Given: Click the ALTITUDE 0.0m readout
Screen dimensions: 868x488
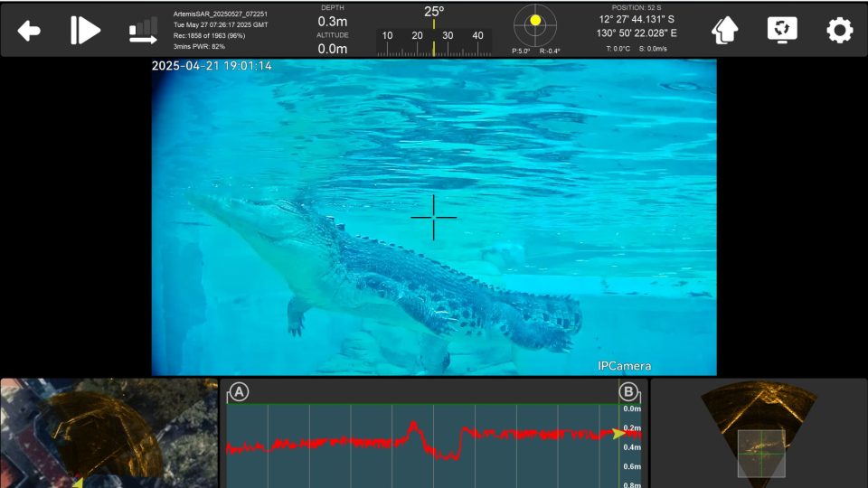Looking at the screenshot, I should click(333, 43).
